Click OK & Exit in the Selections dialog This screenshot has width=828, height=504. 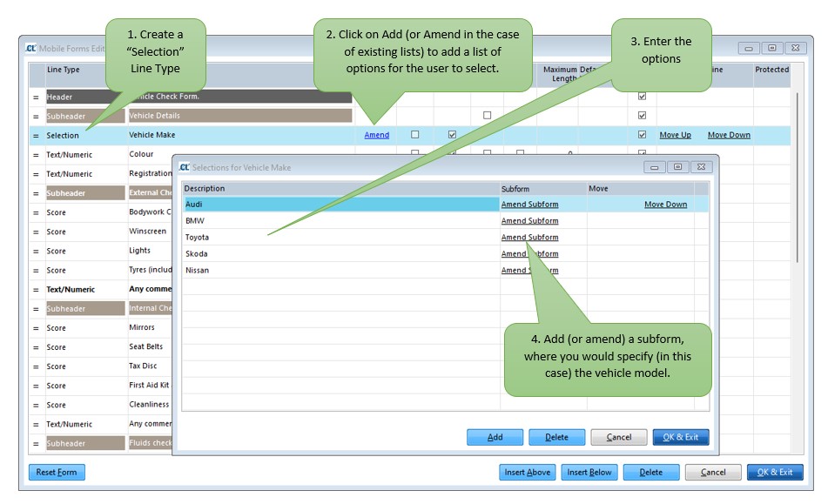click(x=681, y=438)
